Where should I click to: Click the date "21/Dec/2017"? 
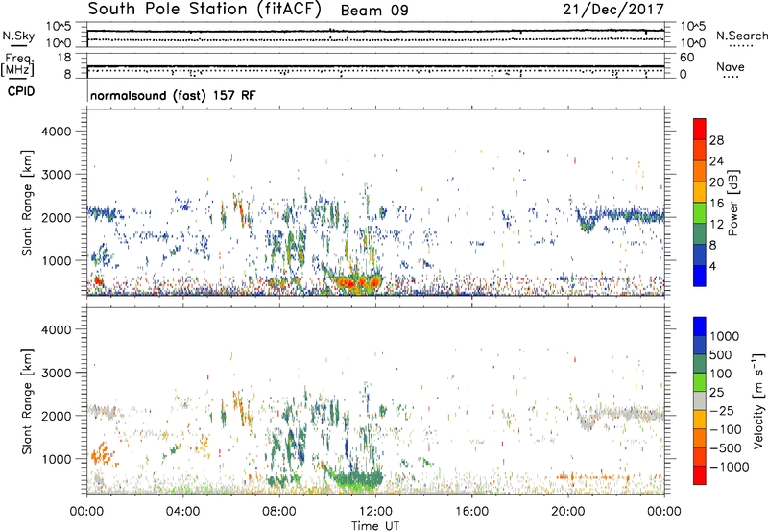613,10
